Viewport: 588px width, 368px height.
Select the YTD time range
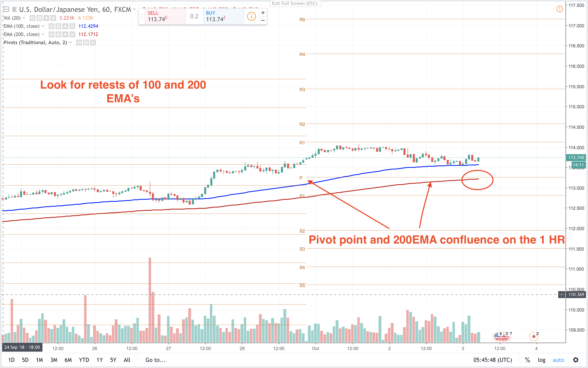[84, 360]
